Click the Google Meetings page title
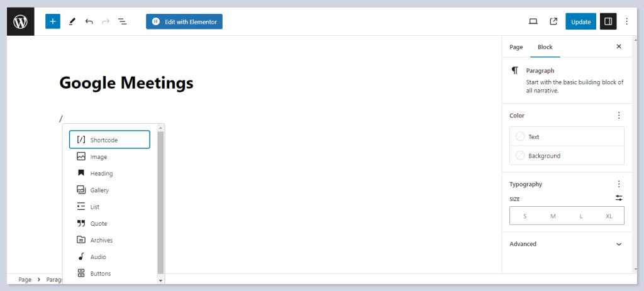 [x=126, y=83]
